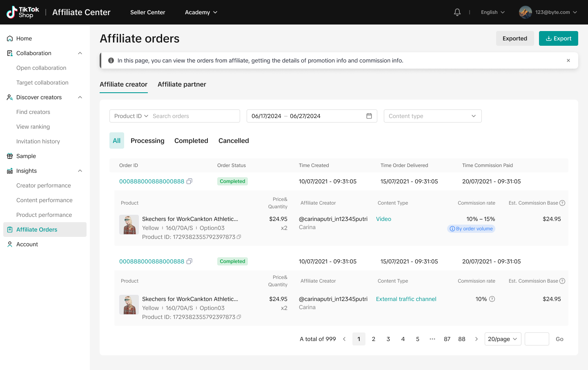The height and width of the screenshot is (370, 588).
Task: Click the 10% commission rate help icon
Action: coord(492,299)
